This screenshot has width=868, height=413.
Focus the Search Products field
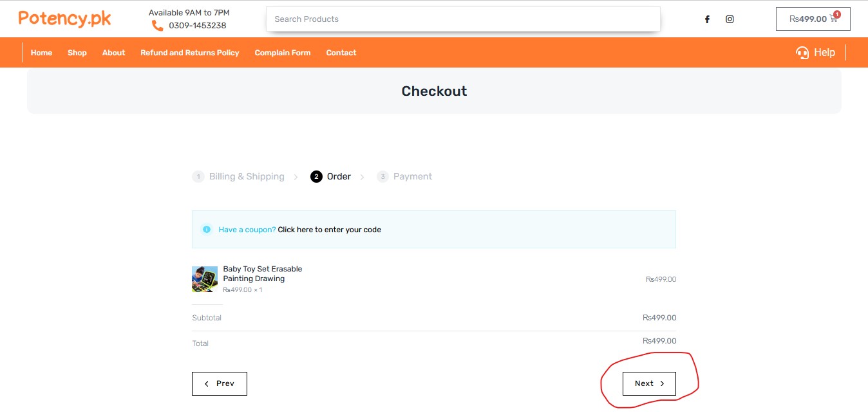463,19
